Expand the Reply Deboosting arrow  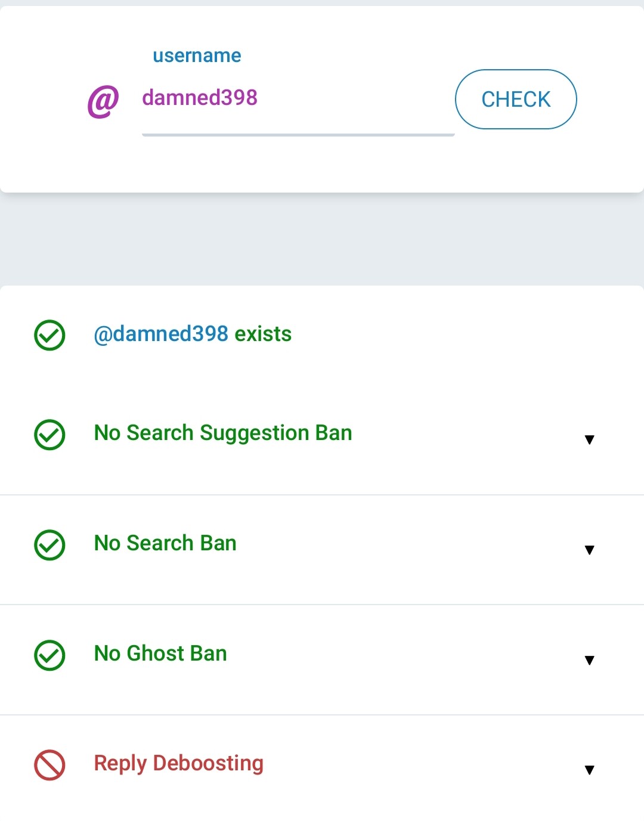[590, 770]
